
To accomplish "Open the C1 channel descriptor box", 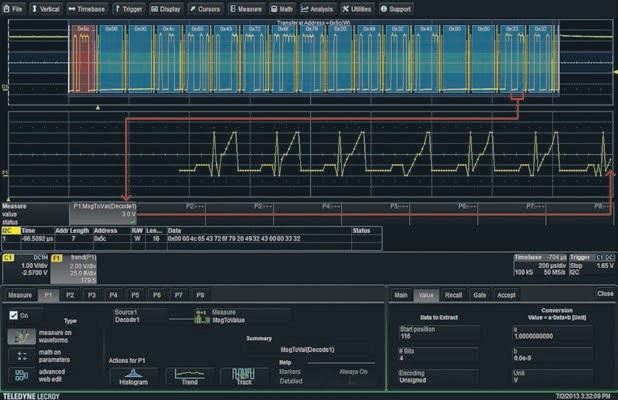I will [x=26, y=269].
